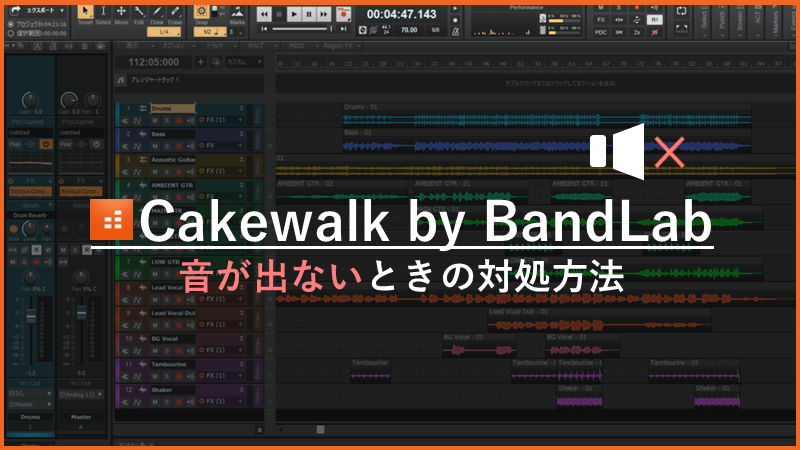
Task: Click the tempo value 70.00
Action: click(x=409, y=30)
